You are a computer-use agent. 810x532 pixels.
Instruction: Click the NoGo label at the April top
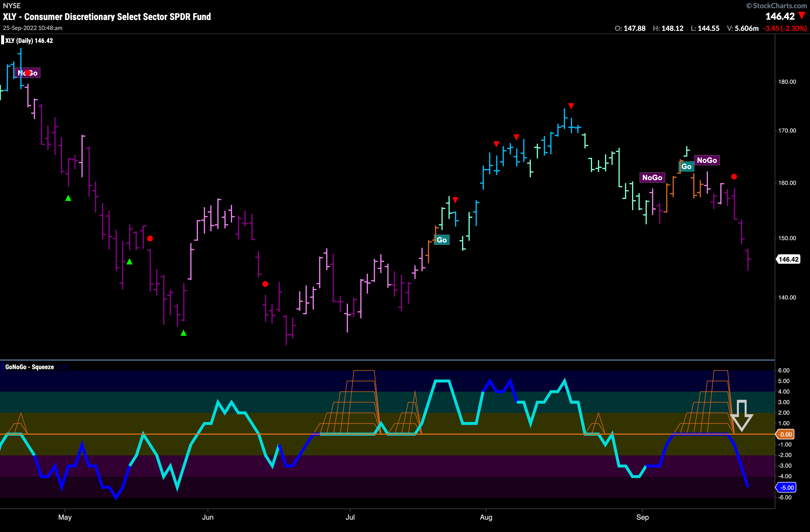coord(28,73)
